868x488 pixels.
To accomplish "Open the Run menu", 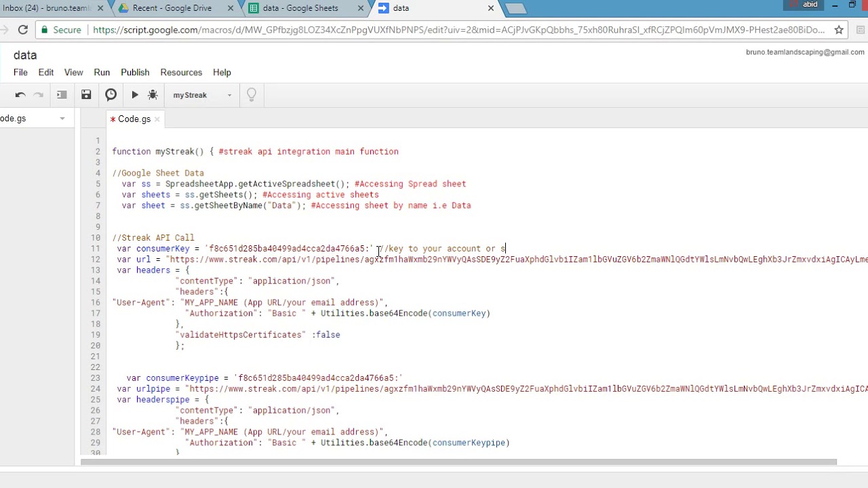I will click(x=102, y=73).
